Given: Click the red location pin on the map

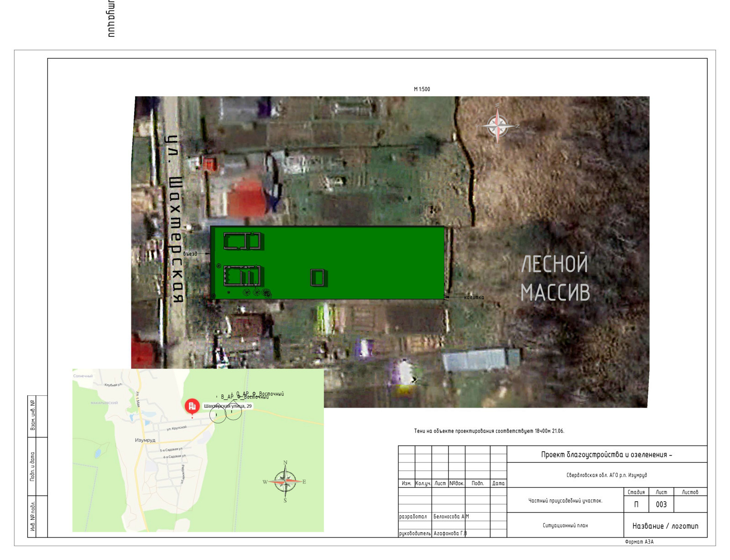Looking at the screenshot, I should [192, 406].
